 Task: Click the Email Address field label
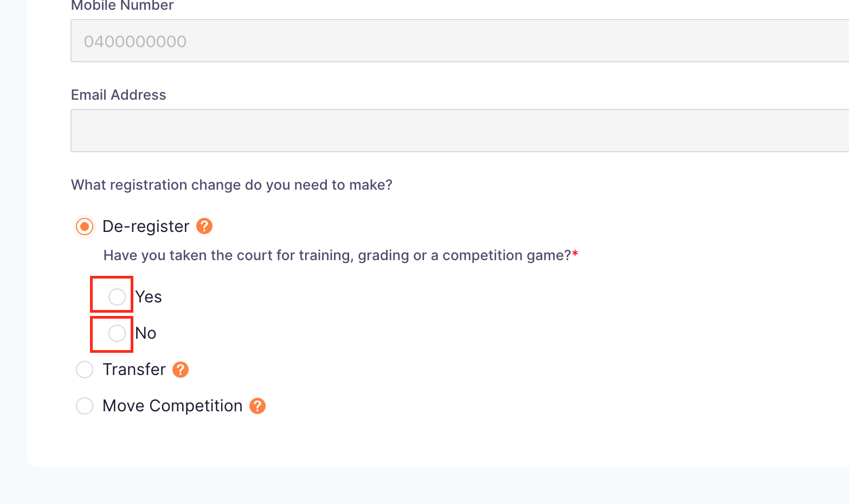click(x=119, y=95)
